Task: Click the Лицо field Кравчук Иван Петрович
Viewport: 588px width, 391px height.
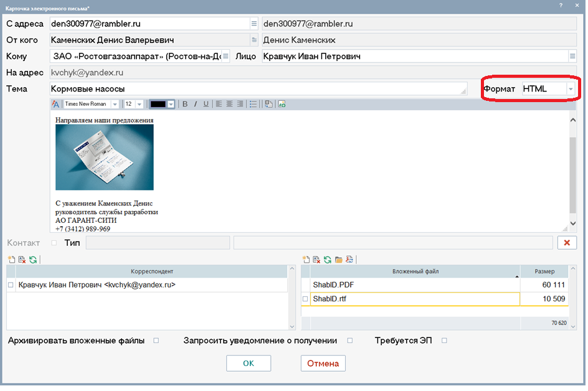Action: pos(415,56)
